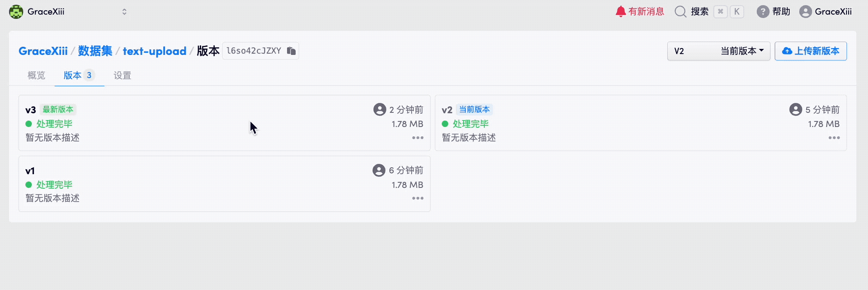Open the V2 current version dropdown
Screen dimensions: 868x290
pos(718,51)
